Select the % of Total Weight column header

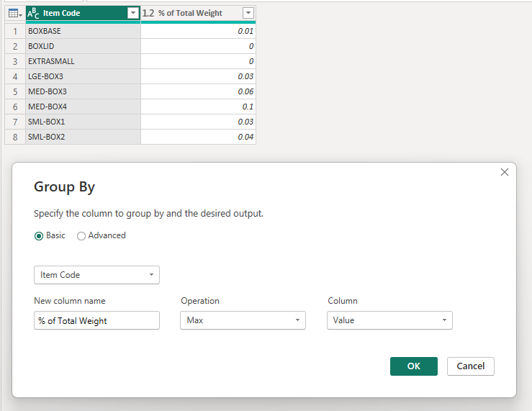coord(198,13)
